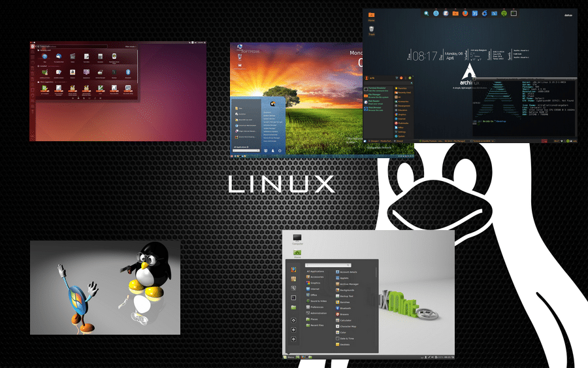This screenshot has height=368, width=588.
Task: Click Ubuntu dash home launcher button
Action: [x=33, y=46]
